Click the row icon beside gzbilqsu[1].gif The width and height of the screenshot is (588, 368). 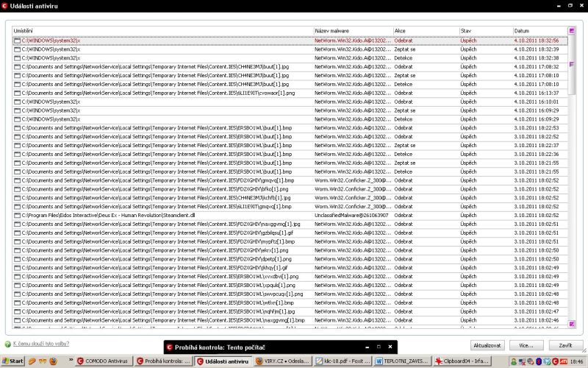pos(17,233)
